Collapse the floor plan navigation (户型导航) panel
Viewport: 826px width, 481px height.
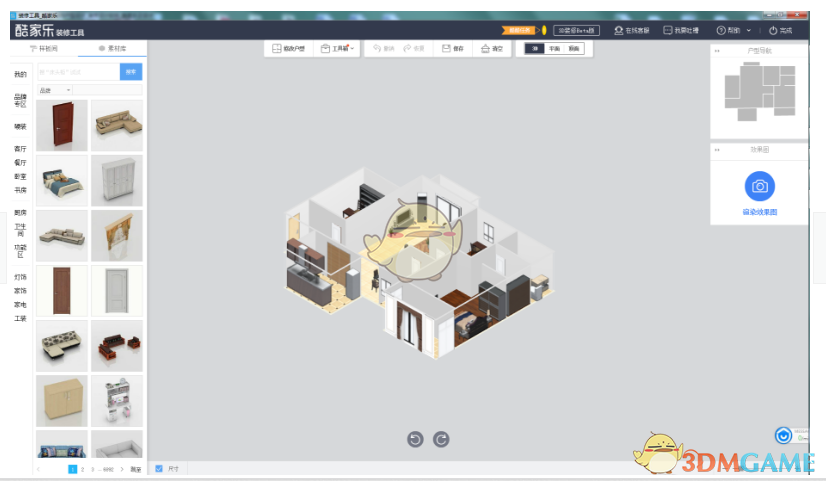(x=717, y=51)
